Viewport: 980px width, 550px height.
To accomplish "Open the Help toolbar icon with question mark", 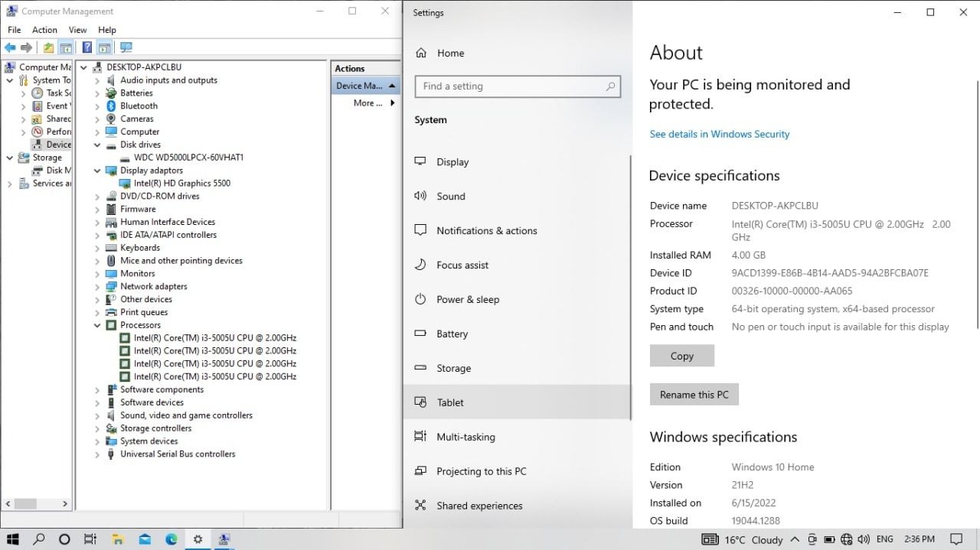I will pyautogui.click(x=87, y=47).
